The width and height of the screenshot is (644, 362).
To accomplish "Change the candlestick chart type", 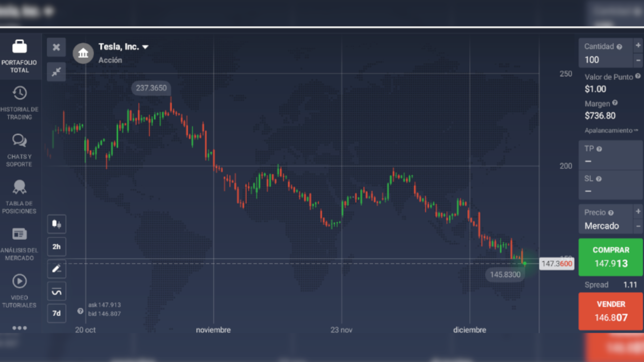I will coord(56,224).
